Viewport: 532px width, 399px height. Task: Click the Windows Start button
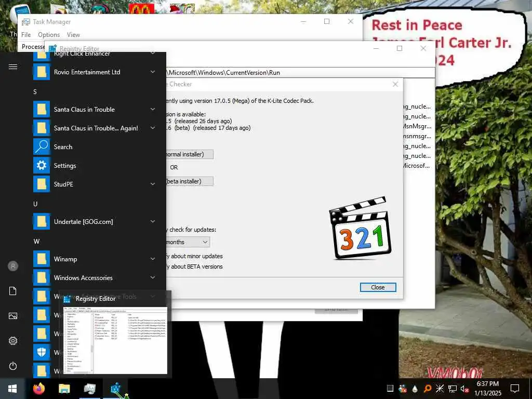(12, 389)
